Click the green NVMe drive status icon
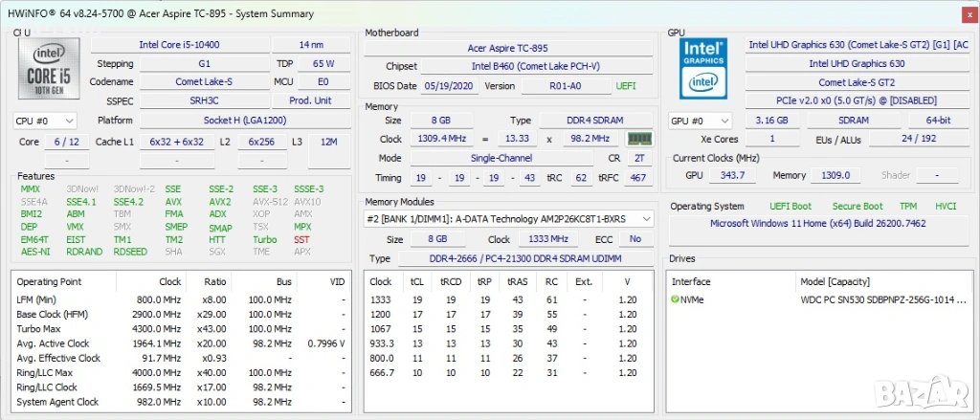This screenshot has width=980, height=420. 676,299
